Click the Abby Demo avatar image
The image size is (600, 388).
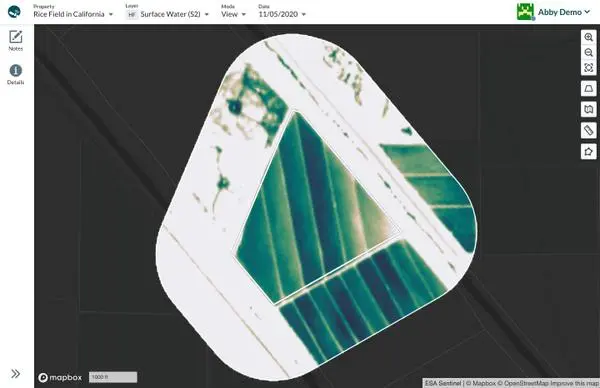click(525, 12)
